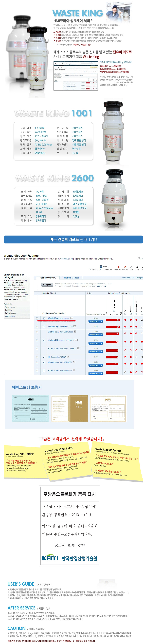Screen dimensions: 143x644
Task: Click Price & Shop button under $350
Action: (95, 365)
